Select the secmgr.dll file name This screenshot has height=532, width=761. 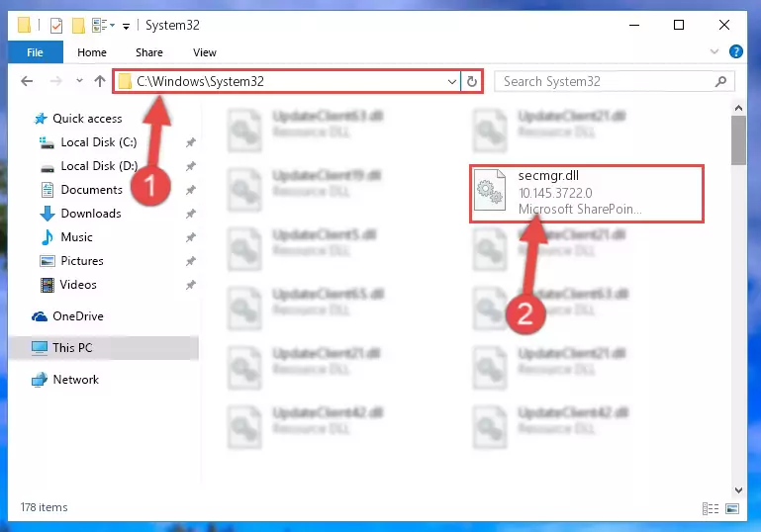(548, 176)
